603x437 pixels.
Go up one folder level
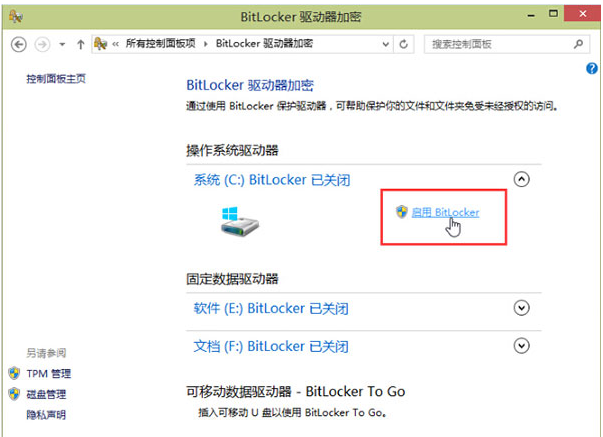tap(80, 44)
